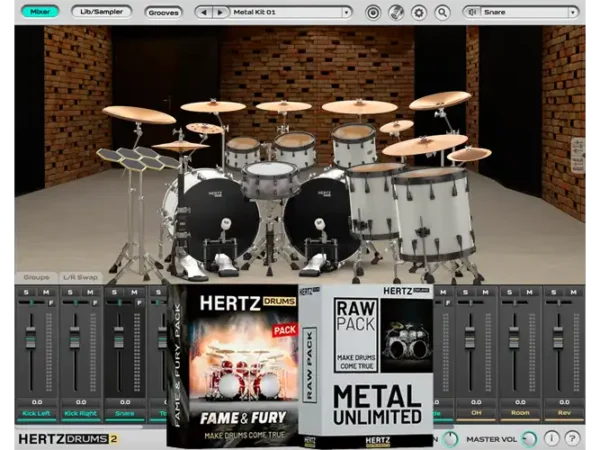Viewport: 600px width, 450px height.
Task: Solo the OH channel
Action: pyautogui.click(x=465, y=292)
